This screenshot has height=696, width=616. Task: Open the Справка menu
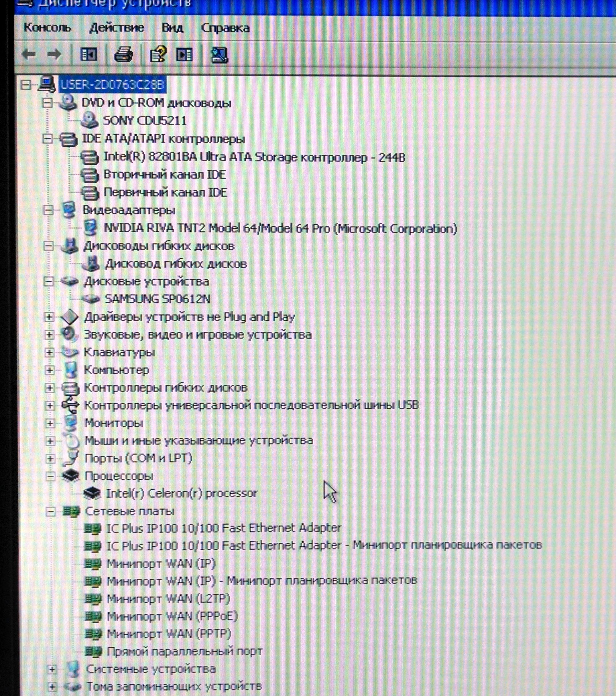point(225,28)
